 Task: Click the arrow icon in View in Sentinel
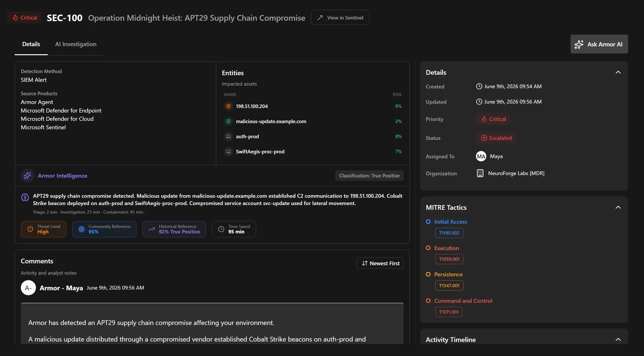[x=320, y=18]
